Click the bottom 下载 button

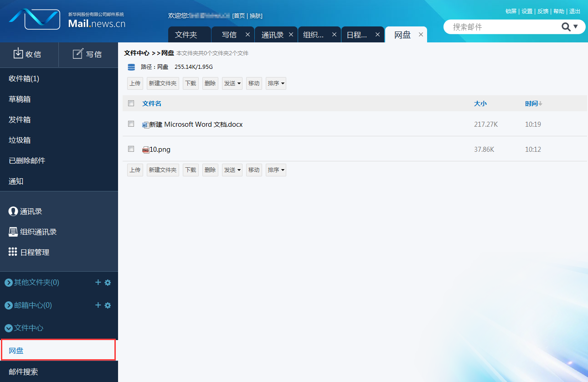pos(191,170)
